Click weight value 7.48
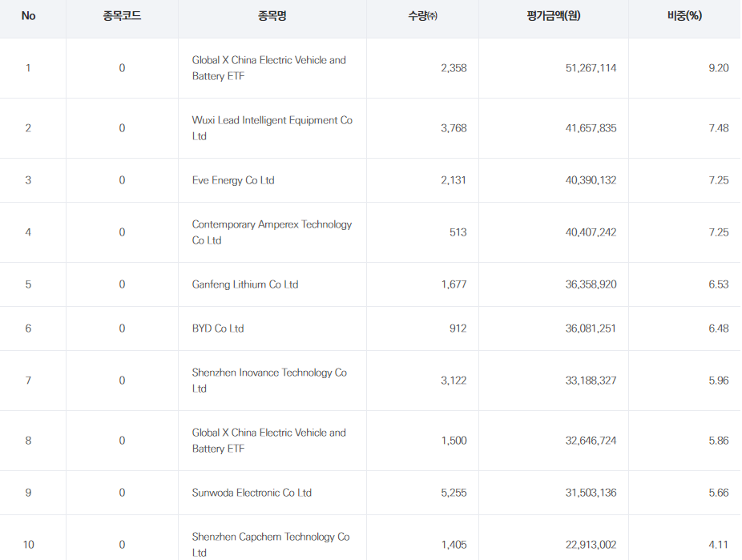 click(x=719, y=128)
